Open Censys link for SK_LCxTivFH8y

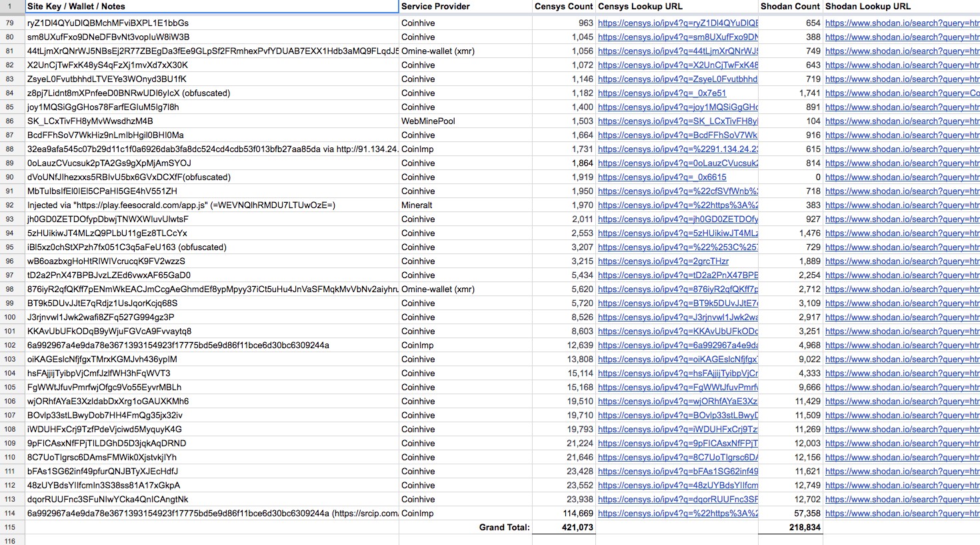click(x=678, y=121)
